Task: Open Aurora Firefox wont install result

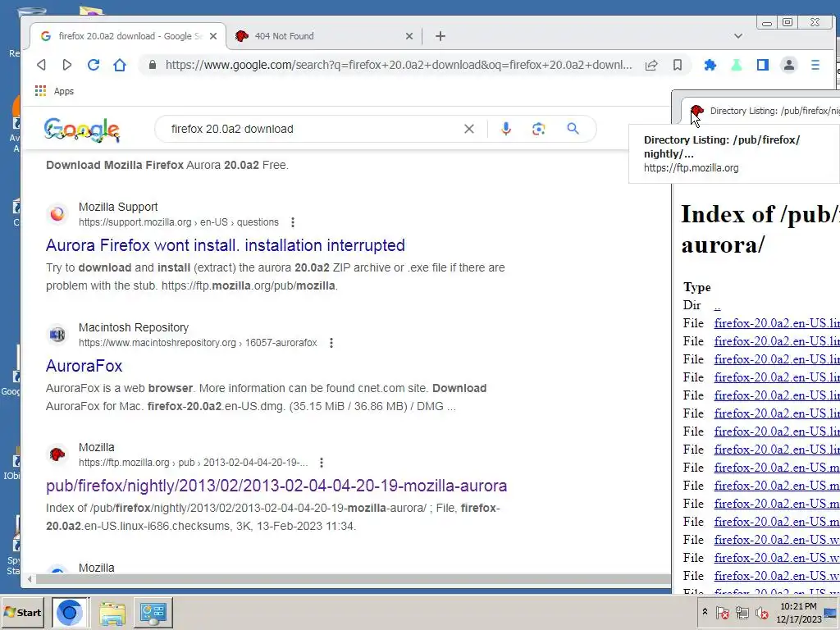Action: 226,245
